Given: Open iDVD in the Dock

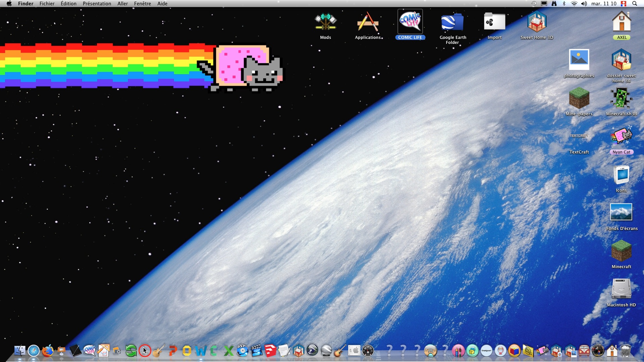Looking at the screenshot, I should [x=242, y=351].
